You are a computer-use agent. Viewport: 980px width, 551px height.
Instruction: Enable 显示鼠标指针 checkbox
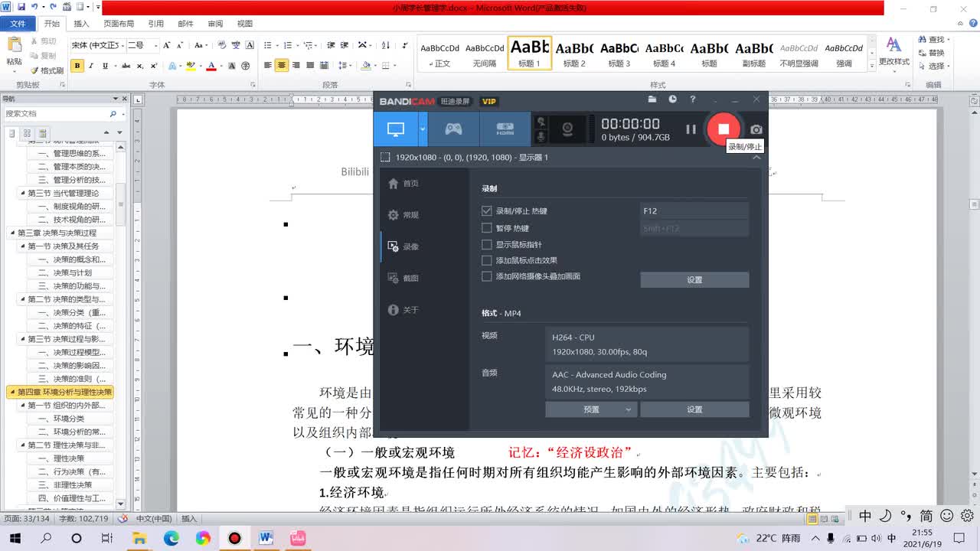point(486,245)
